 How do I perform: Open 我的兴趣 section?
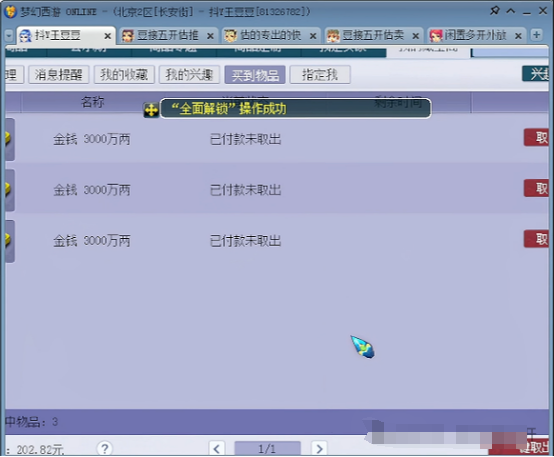pos(189,75)
